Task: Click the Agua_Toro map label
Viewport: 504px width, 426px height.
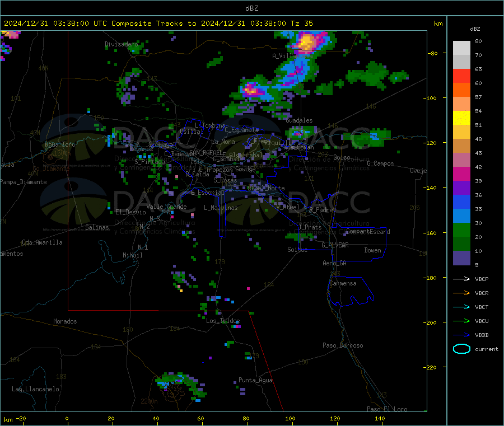Action: [x=60, y=144]
